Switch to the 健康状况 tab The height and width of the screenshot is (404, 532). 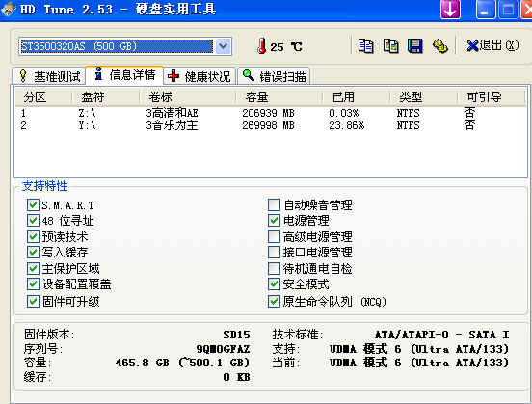[x=199, y=76]
